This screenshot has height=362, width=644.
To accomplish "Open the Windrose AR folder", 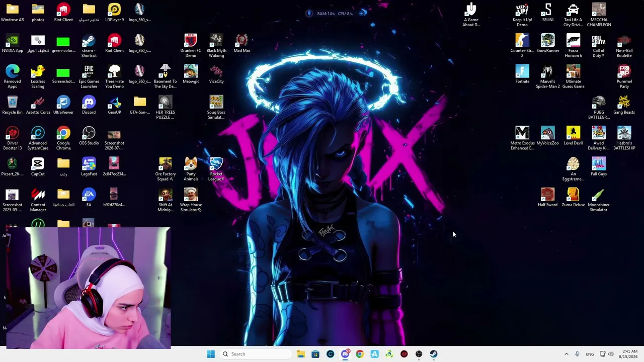I will click(x=13, y=13).
